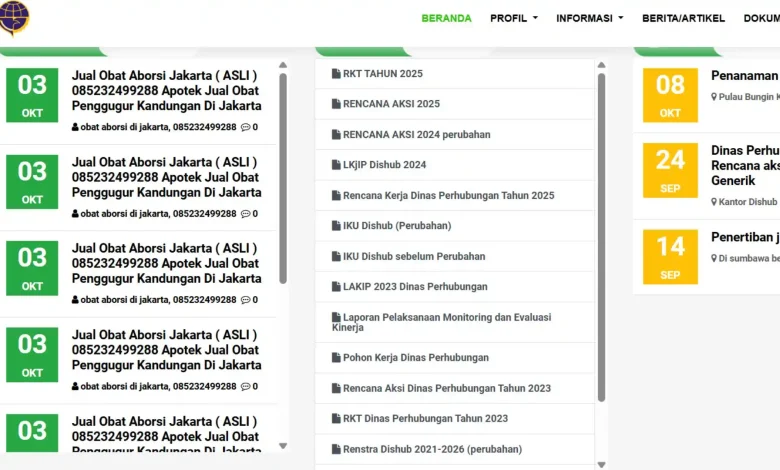Click the comment bubble icon on the first post

click(245, 127)
